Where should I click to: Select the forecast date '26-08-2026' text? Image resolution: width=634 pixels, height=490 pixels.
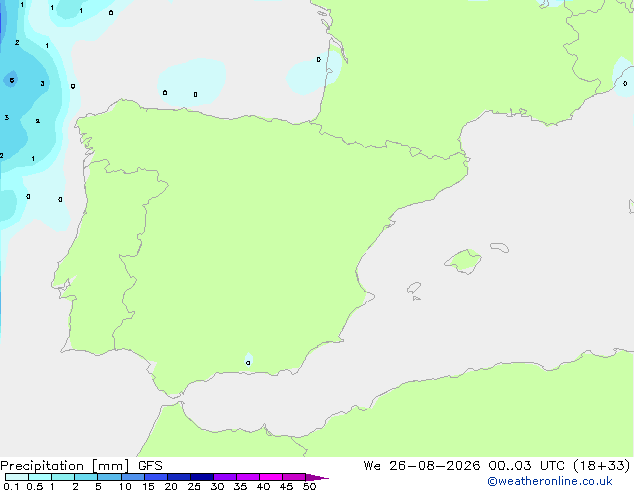point(435,465)
